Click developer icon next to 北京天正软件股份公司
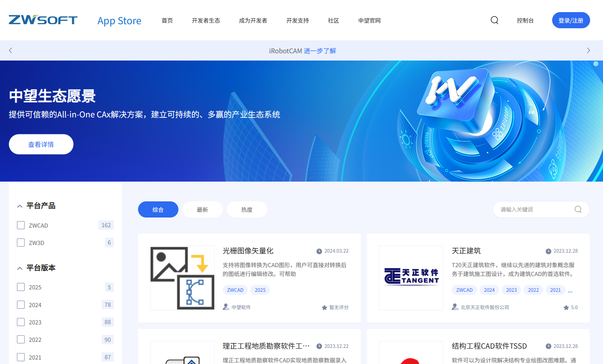Image resolution: width=603 pixels, height=364 pixels. point(455,307)
